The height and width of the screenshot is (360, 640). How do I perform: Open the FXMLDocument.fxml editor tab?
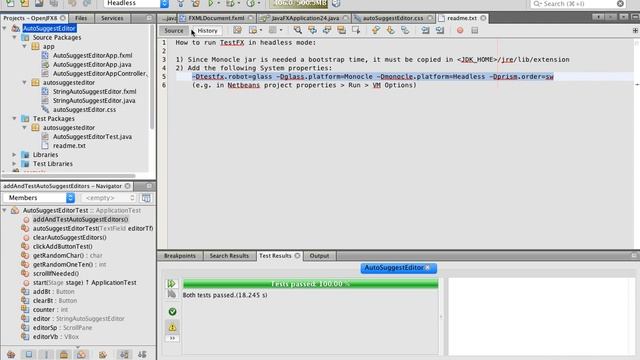click(216, 18)
